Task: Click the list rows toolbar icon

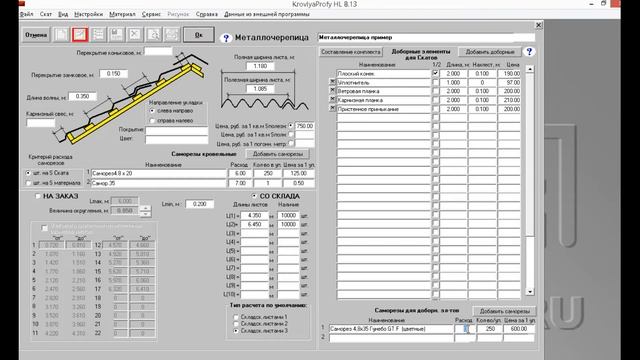Action: 98,35
